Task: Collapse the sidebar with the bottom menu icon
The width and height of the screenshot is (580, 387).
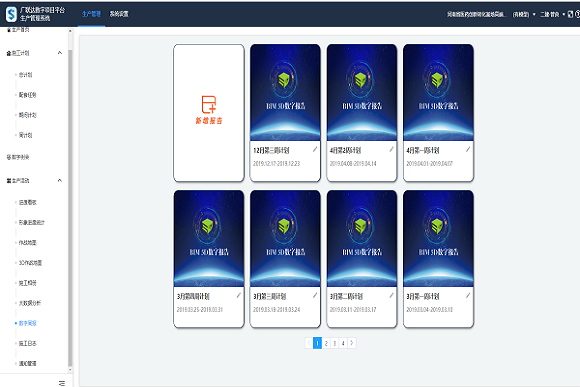Action: click(x=62, y=383)
